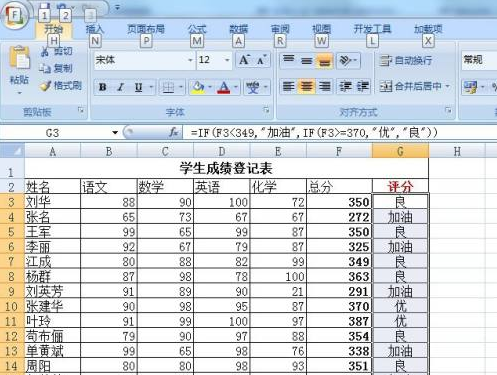This screenshot has height=375, width=497.
Task: Open underline style dropdown arrow
Action: (x=151, y=87)
